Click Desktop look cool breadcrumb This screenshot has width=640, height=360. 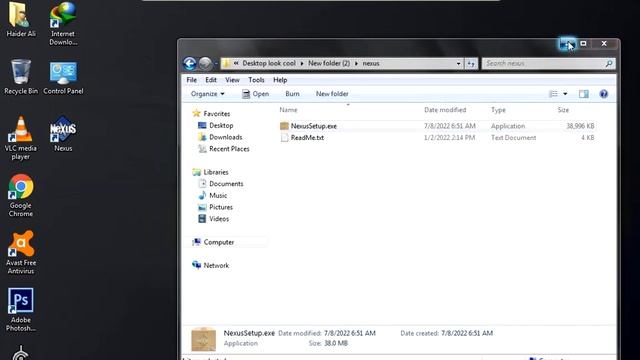[x=269, y=63]
